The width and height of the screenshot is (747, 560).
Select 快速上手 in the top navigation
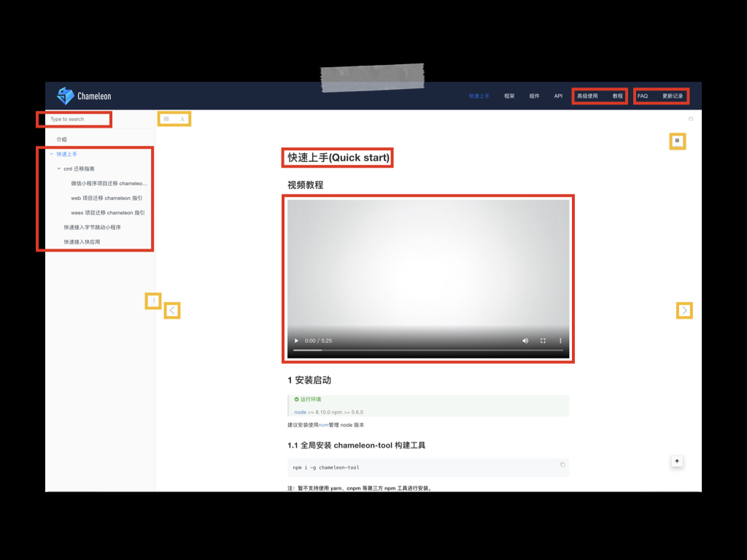pos(479,96)
